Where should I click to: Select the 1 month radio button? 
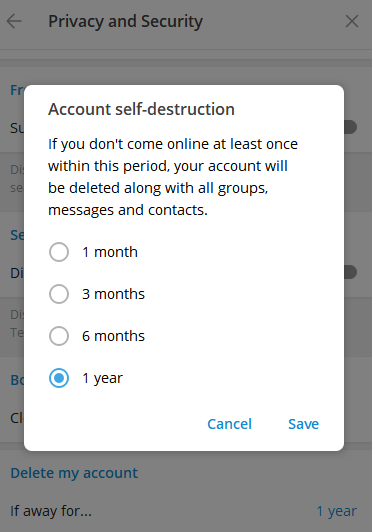[x=59, y=252]
